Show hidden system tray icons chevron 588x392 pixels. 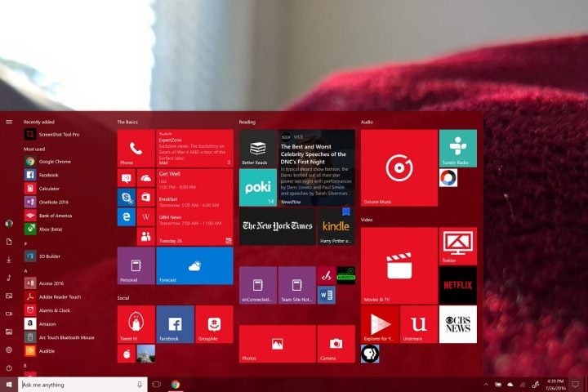pyautogui.click(x=486, y=385)
